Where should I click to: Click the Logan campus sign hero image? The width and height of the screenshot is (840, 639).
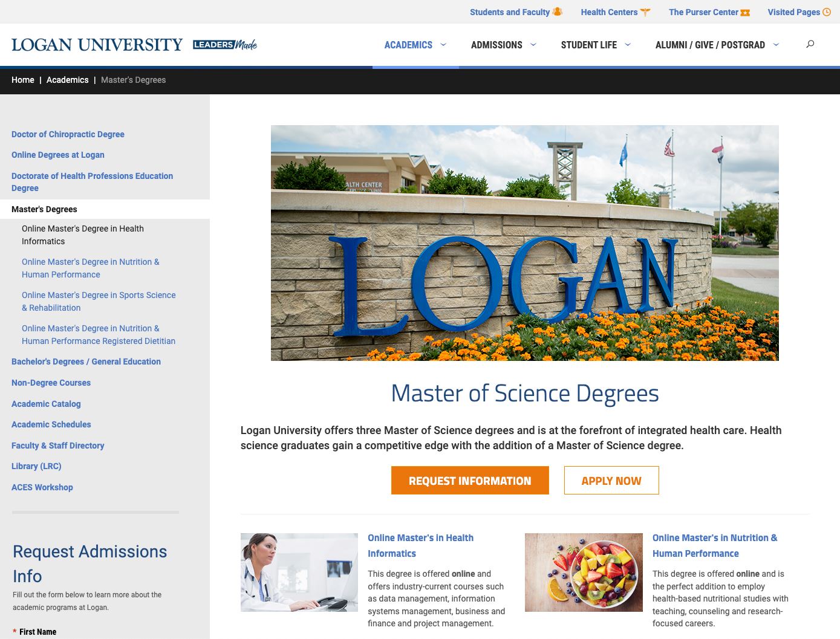525,243
